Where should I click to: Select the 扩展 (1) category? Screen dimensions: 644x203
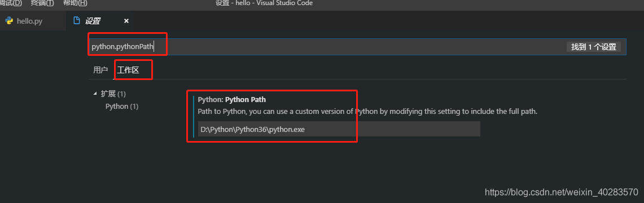click(113, 94)
